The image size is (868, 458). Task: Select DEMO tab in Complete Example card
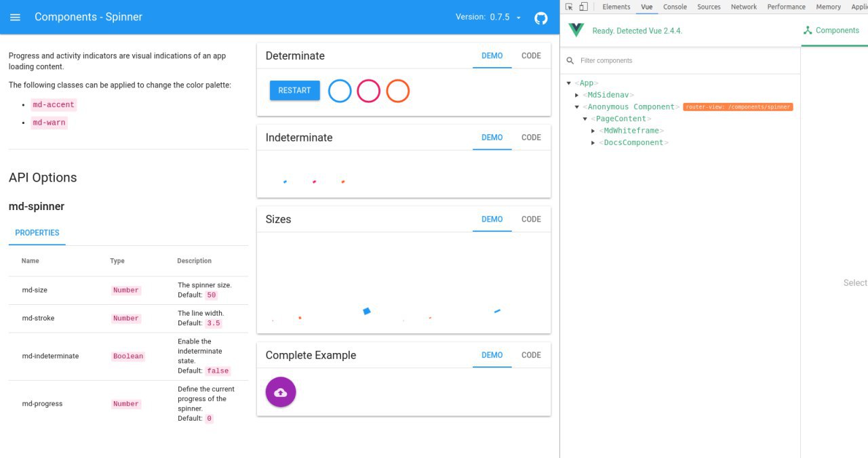coord(492,355)
